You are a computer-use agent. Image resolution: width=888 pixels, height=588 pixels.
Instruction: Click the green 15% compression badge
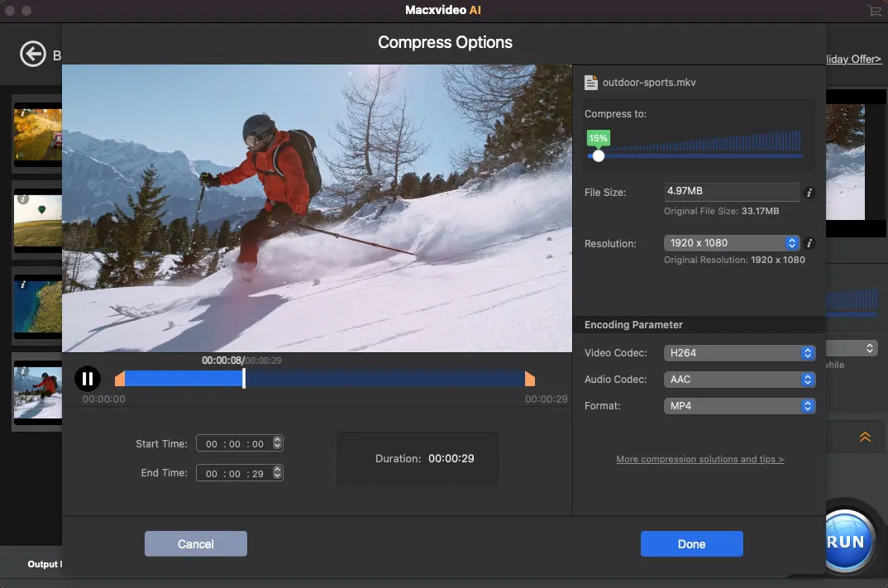[598, 137]
